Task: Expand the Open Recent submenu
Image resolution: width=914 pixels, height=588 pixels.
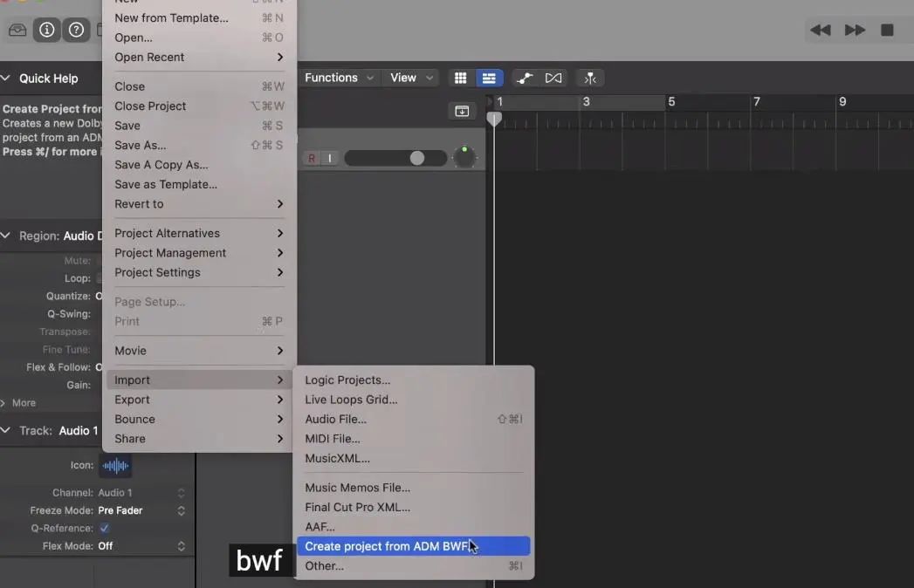Action: (199, 57)
